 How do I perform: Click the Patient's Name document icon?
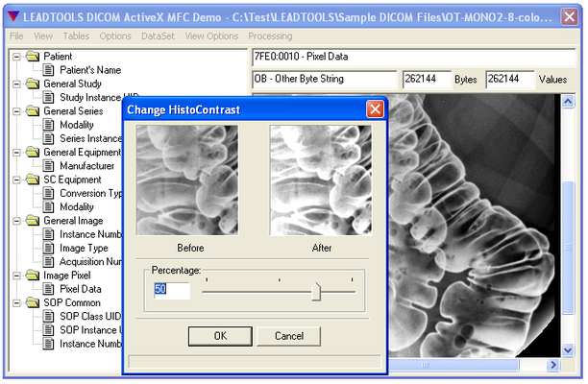tap(48, 70)
